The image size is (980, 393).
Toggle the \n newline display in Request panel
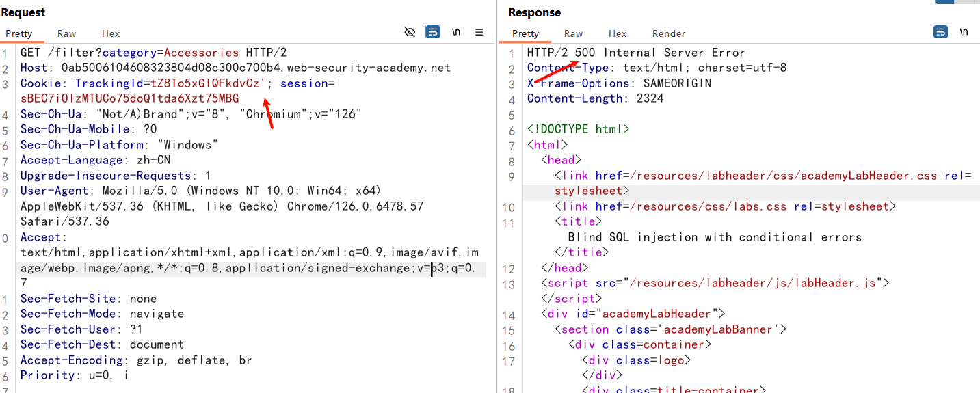click(456, 32)
